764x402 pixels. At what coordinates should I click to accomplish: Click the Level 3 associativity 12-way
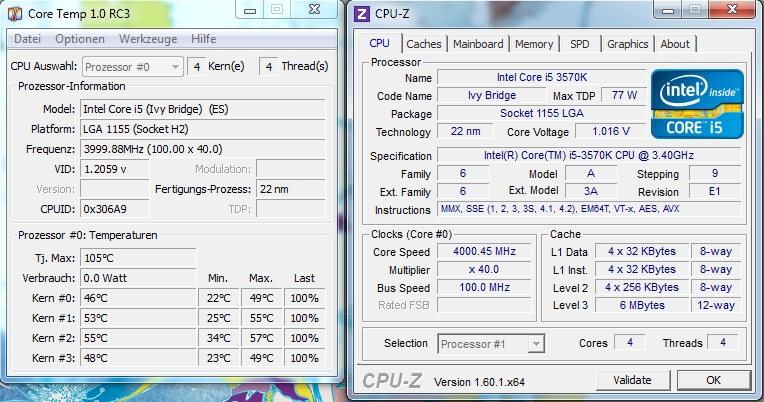[716, 306]
